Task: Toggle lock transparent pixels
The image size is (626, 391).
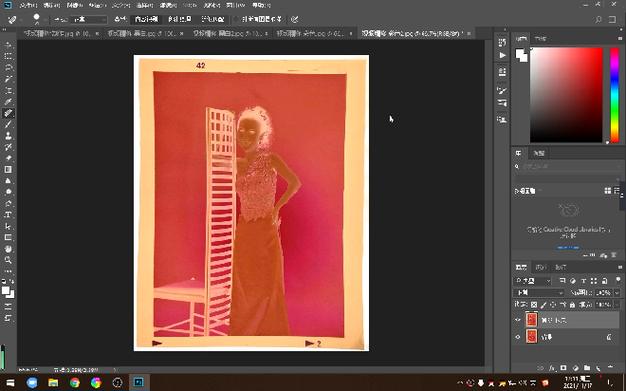Action: point(534,305)
